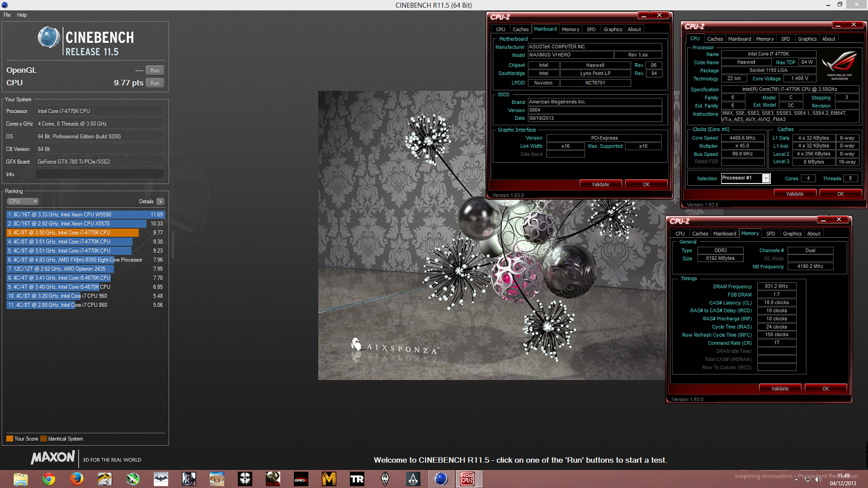Viewport: 868px width, 488px height.
Task: Select ranking row i7 CPU 960
Action: [85, 296]
